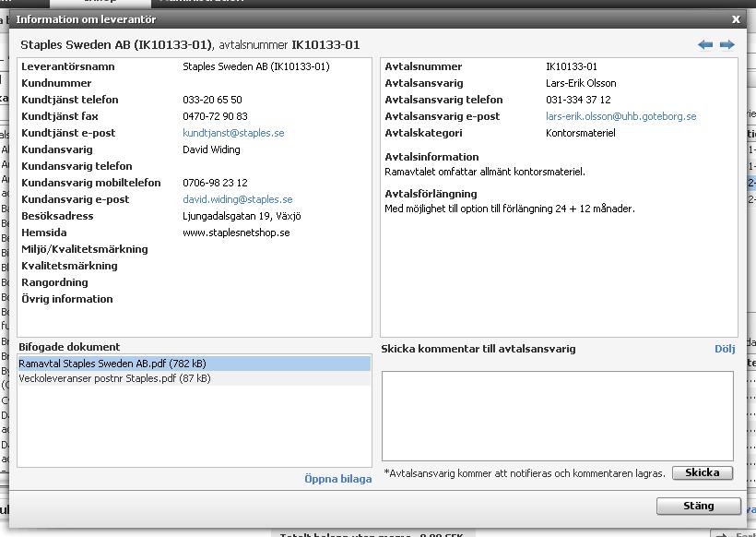
Task: Click the Avtalsnummer value IK10133-01
Action: point(572,66)
